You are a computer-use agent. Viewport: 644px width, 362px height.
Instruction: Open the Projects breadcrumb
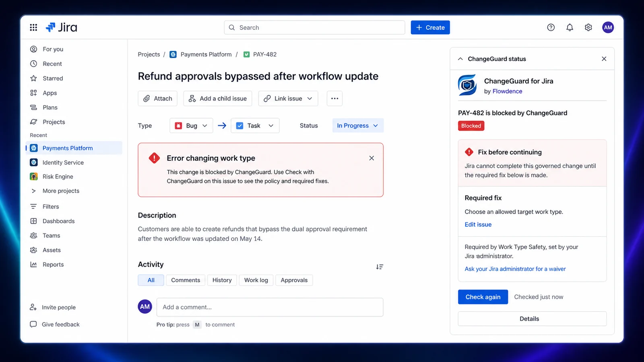[x=149, y=54]
